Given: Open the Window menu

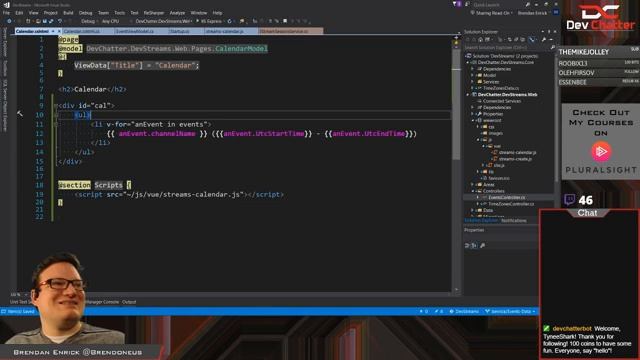Looking at the screenshot, I should (199, 13).
